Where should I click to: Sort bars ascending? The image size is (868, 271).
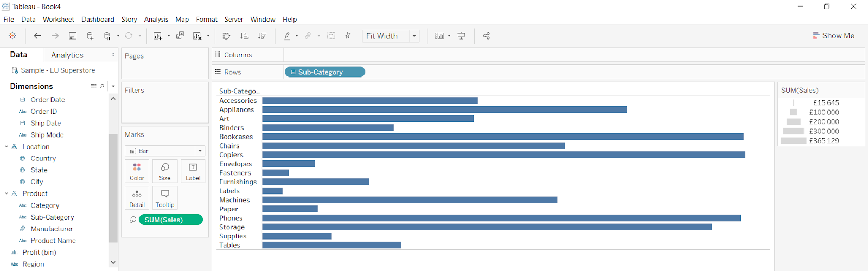(x=245, y=36)
